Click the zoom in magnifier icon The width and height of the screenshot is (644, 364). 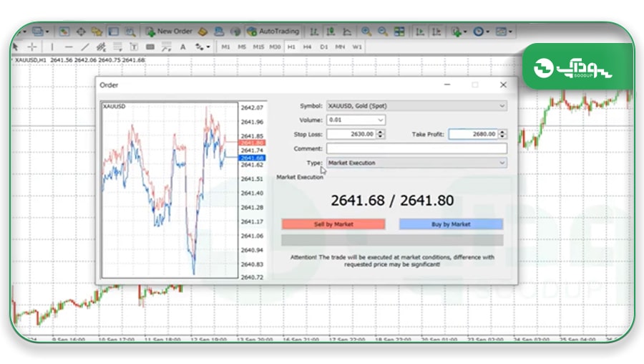click(x=366, y=32)
